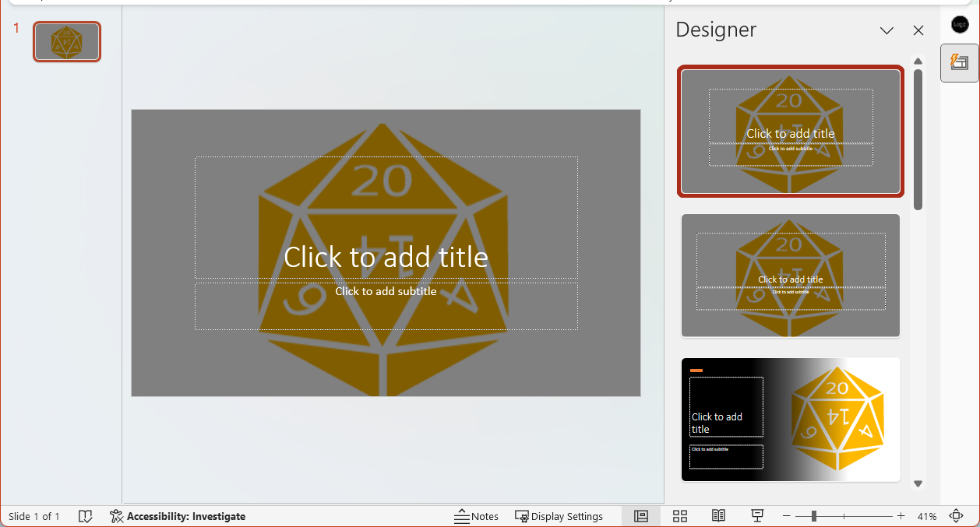Viewport: 980px width, 527px height.
Task: Select the dark gradient design idea
Action: pyautogui.click(x=790, y=420)
